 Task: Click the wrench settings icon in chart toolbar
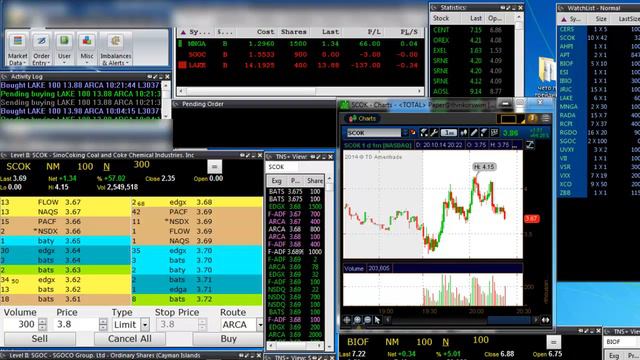click(x=434, y=133)
